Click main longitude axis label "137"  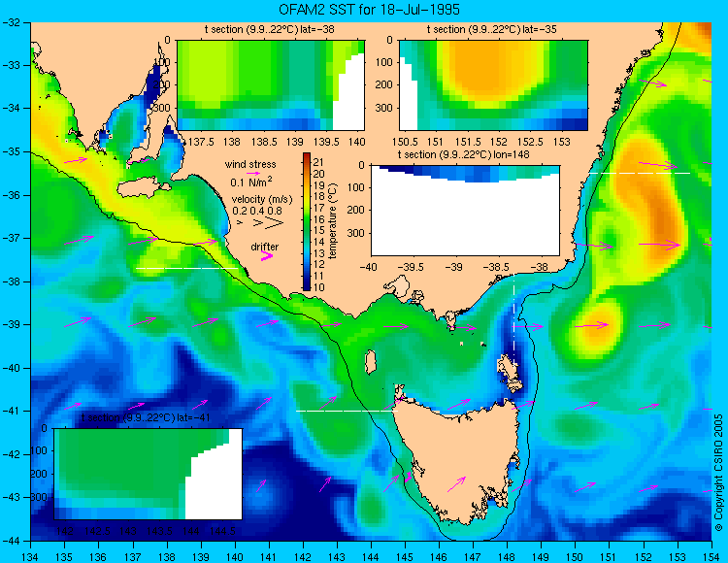133,557
